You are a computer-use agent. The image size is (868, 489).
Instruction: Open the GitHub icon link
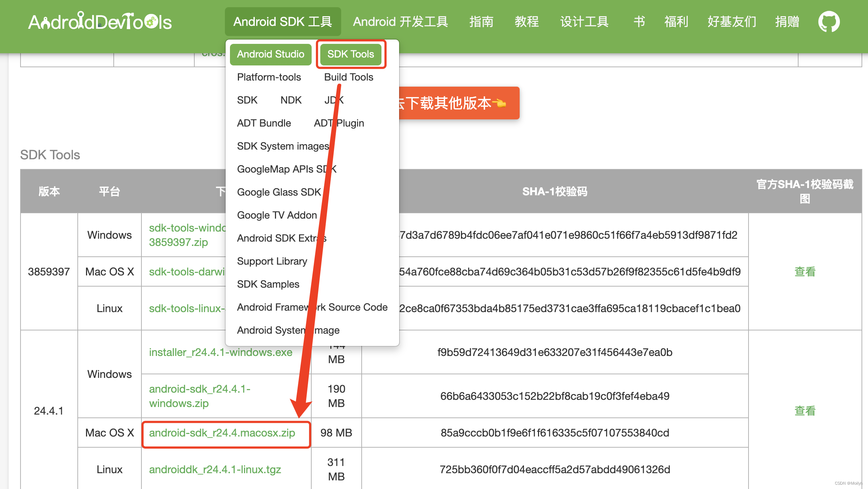coord(829,22)
